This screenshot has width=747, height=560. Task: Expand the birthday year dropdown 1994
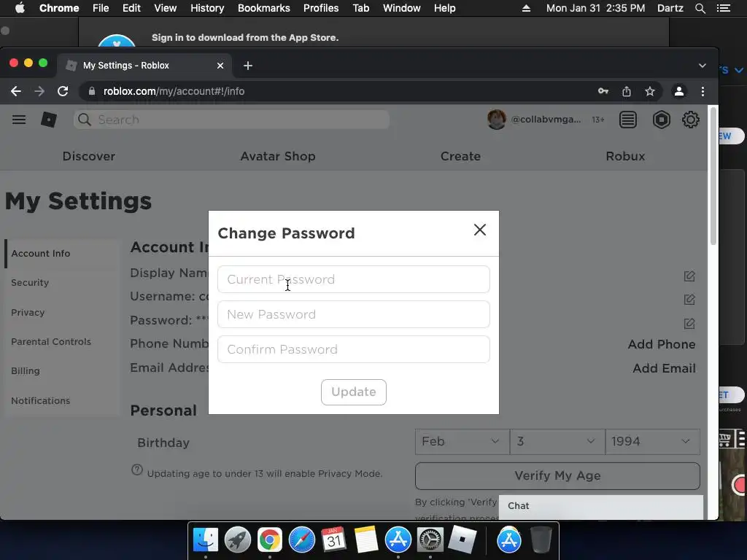coord(653,441)
